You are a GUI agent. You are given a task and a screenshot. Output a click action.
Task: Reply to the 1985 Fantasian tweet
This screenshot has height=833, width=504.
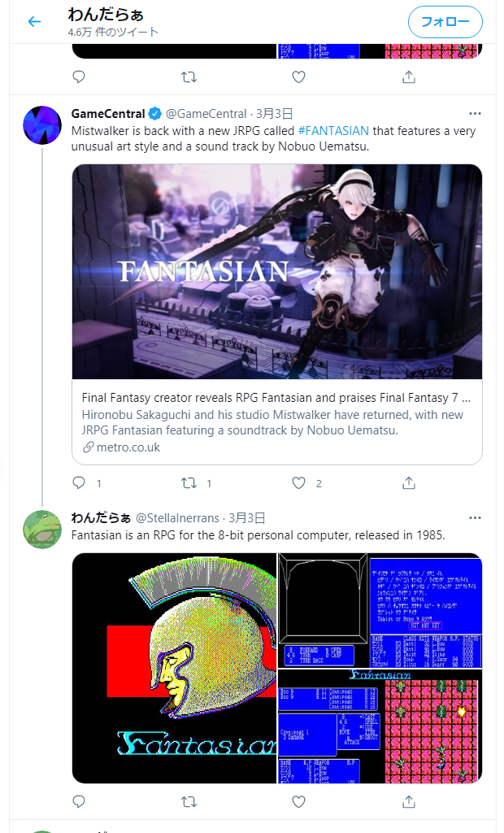(79, 801)
